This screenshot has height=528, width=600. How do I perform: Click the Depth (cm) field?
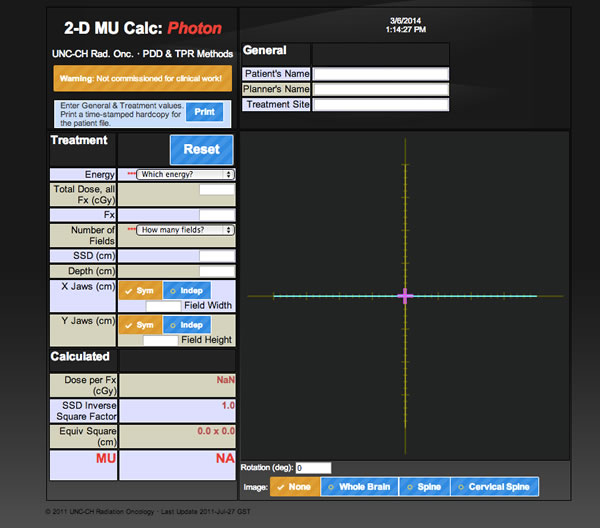(x=217, y=271)
